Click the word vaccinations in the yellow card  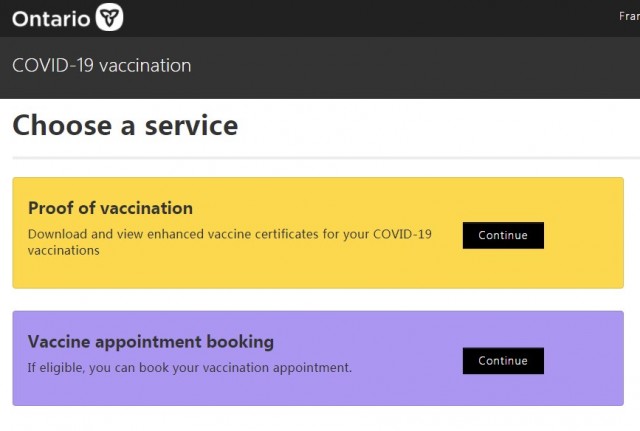pyautogui.click(x=64, y=251)
